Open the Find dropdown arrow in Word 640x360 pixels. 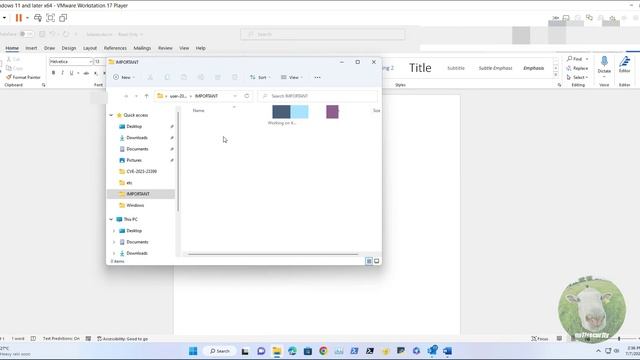[587, 59]
